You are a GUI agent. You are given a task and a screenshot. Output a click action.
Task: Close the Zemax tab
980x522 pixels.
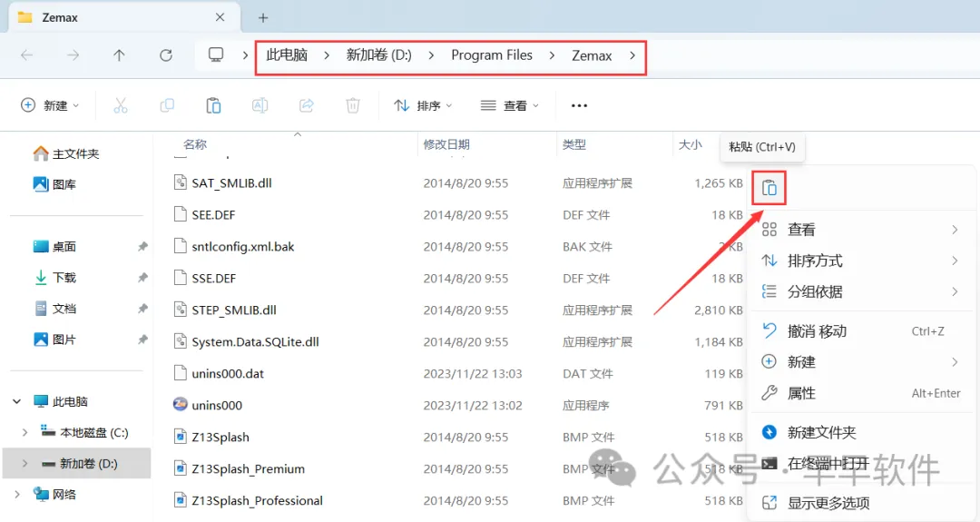tap(220, 17)
